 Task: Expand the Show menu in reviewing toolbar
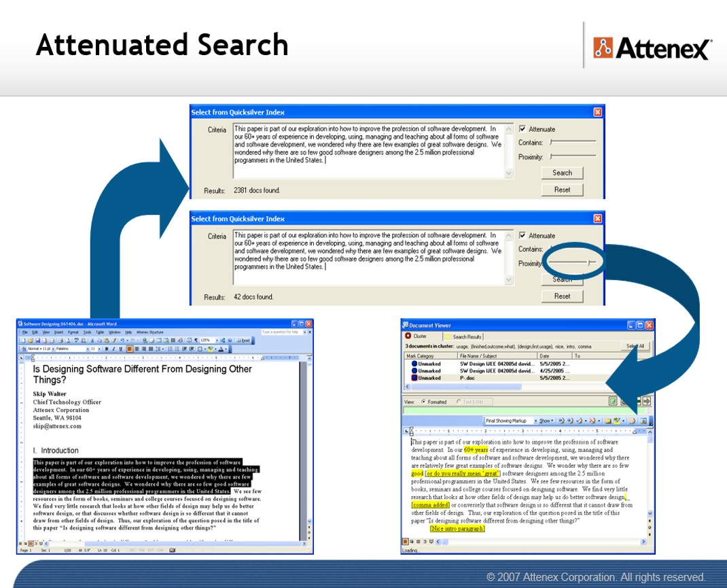[545, 421]
